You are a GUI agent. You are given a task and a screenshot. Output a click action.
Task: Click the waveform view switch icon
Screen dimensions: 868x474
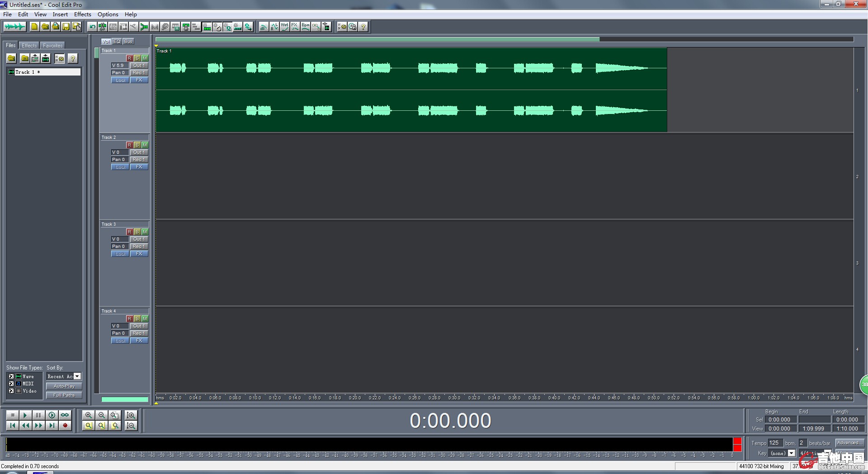pos(14,27)
